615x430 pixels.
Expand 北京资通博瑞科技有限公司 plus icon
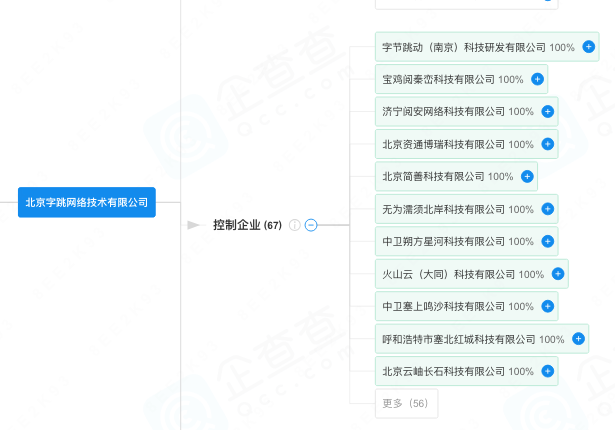(548, 144)
